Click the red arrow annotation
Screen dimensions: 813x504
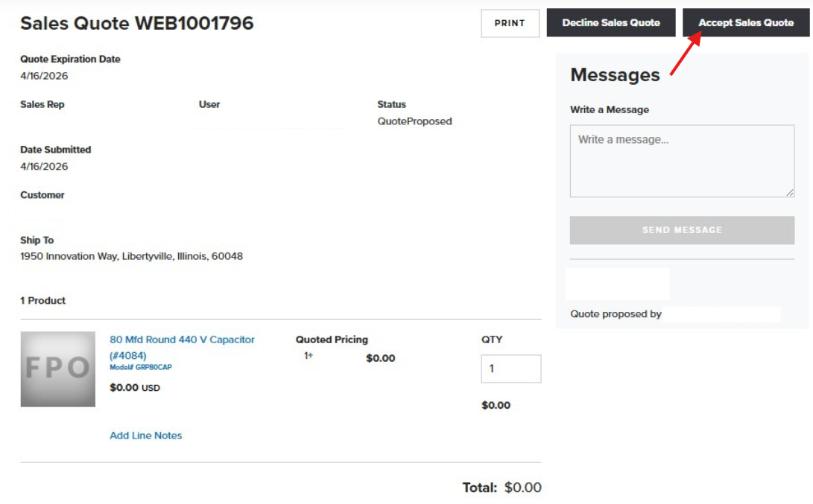686,54
